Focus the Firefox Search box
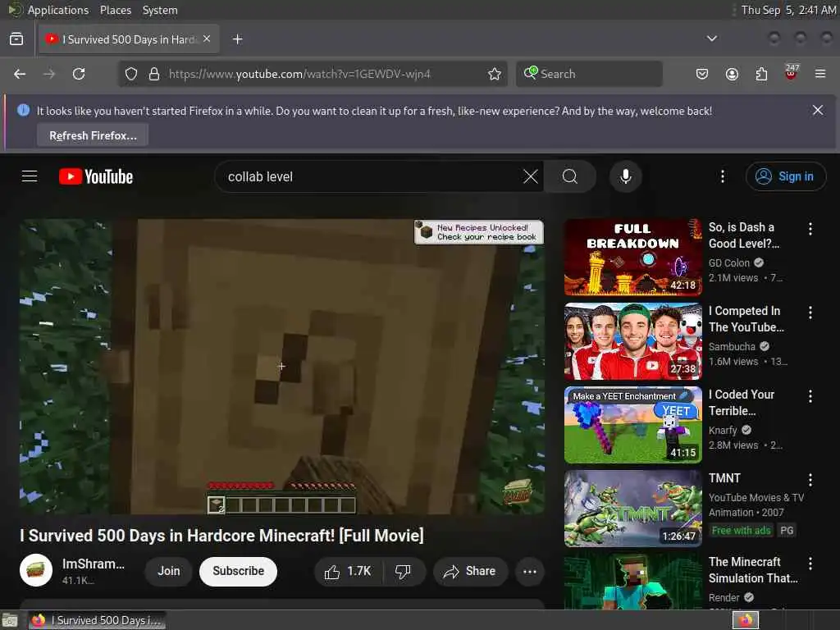840x630 pixels. 589,74
